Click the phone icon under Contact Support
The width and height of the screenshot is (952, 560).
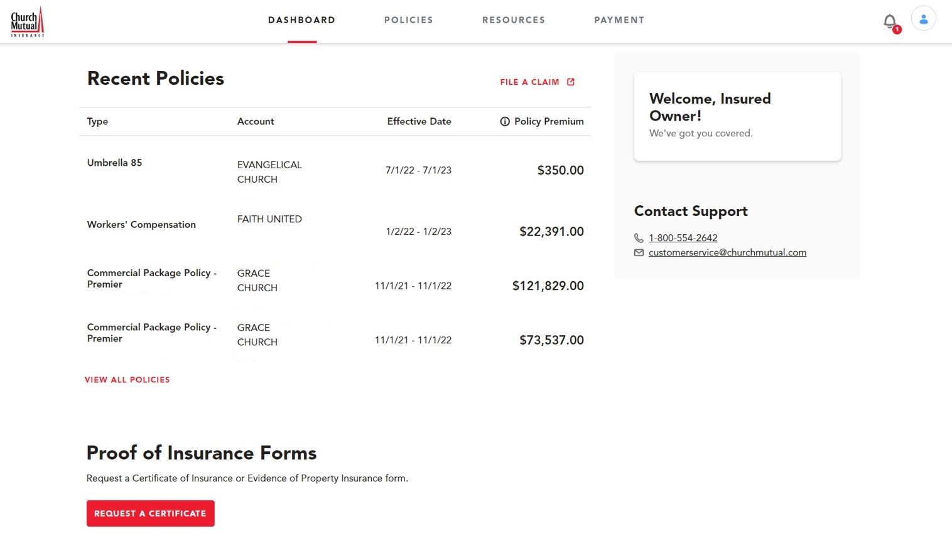click(x=639, y=238)
